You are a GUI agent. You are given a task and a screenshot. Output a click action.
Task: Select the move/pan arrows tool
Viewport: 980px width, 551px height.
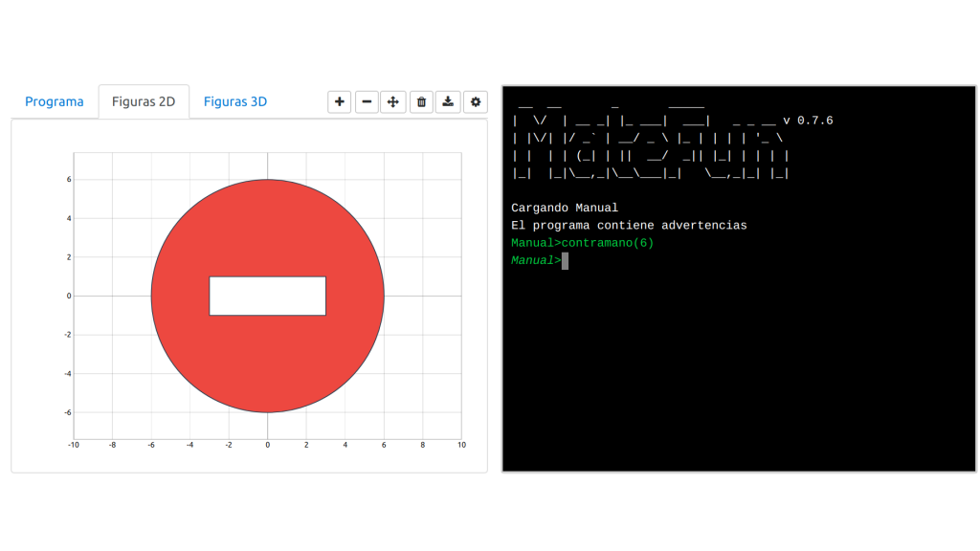pos(393,101)
